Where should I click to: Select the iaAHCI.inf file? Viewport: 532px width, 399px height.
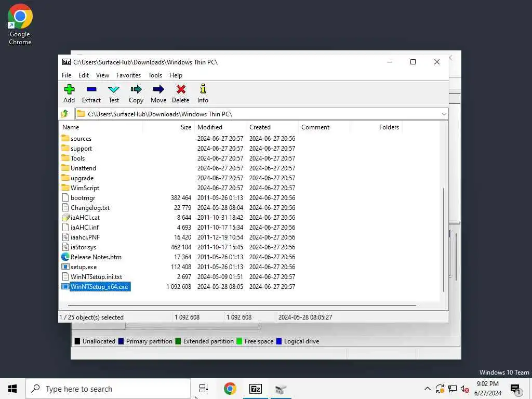coord(85,228)
